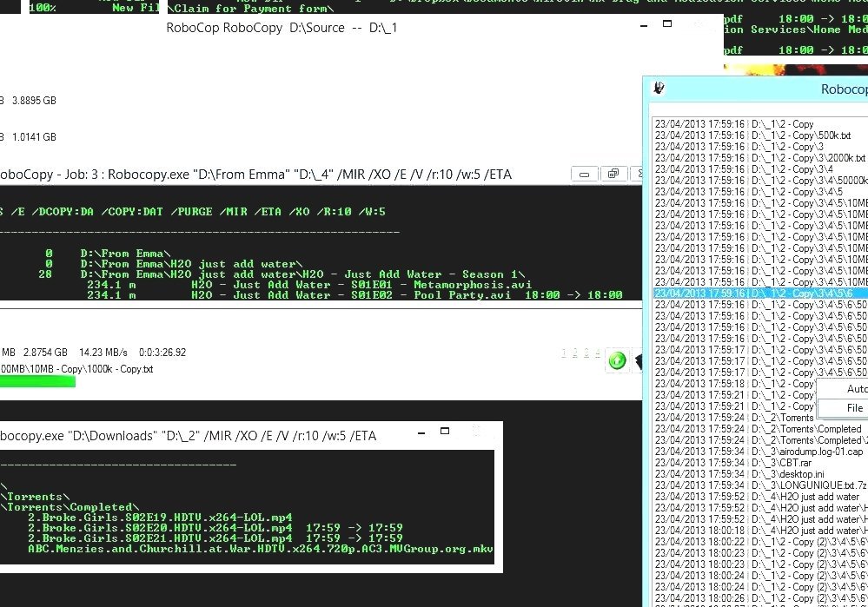Click the green go-arrow icon near the pagination
868x607 pixels.
[x=617, y=360]
